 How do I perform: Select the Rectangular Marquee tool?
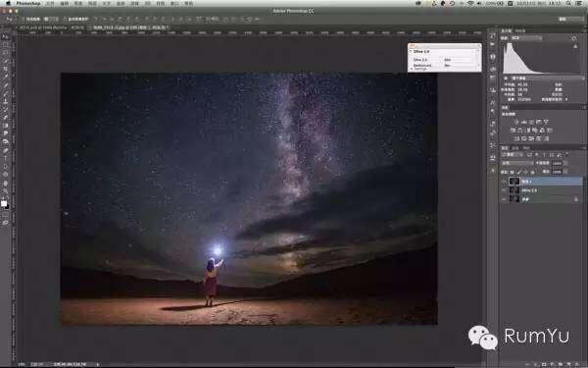coord(5,45)
